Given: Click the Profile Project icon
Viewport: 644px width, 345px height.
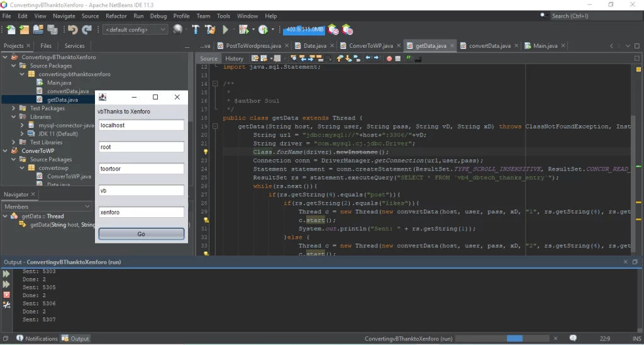Looking at the screenshot, I should click(264, 30).
